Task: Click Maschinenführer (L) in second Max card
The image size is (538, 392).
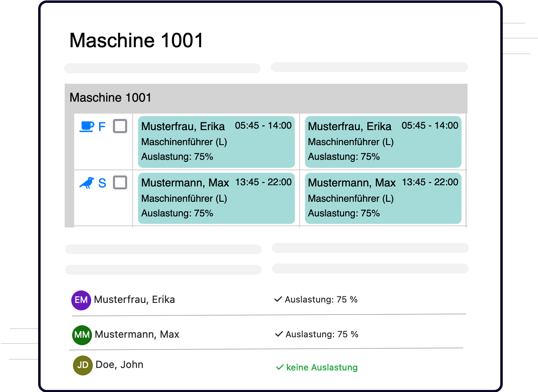Action: [351, 198]
